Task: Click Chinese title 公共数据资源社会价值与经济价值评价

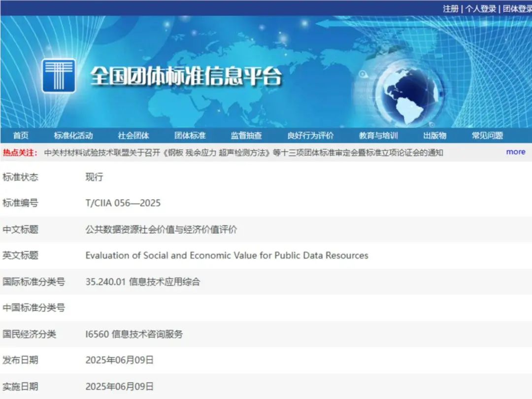Action: 161,230
